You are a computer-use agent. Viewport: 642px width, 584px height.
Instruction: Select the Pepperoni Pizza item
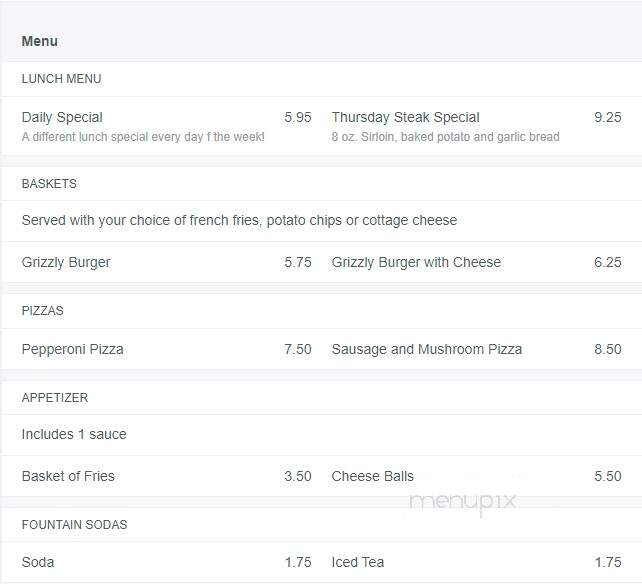[72, 349]
